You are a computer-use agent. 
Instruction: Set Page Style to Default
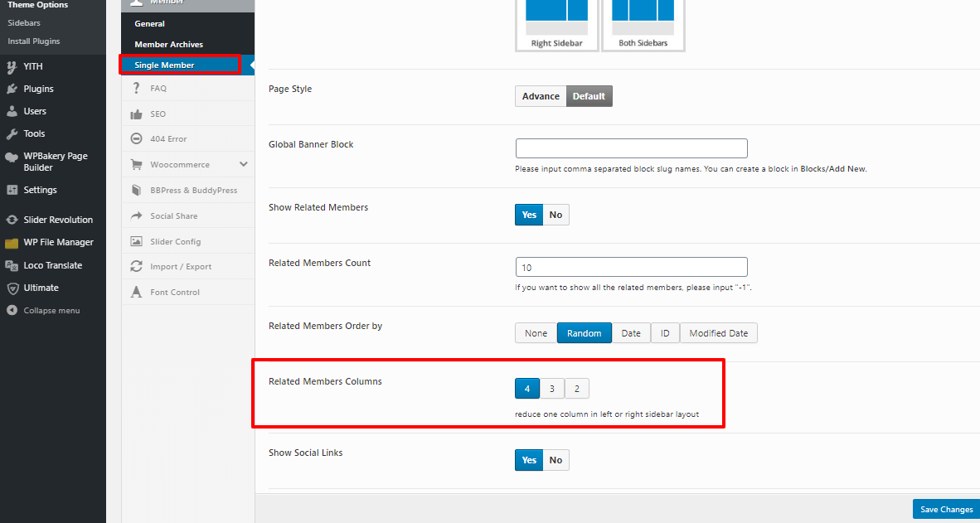pos(589,96)
